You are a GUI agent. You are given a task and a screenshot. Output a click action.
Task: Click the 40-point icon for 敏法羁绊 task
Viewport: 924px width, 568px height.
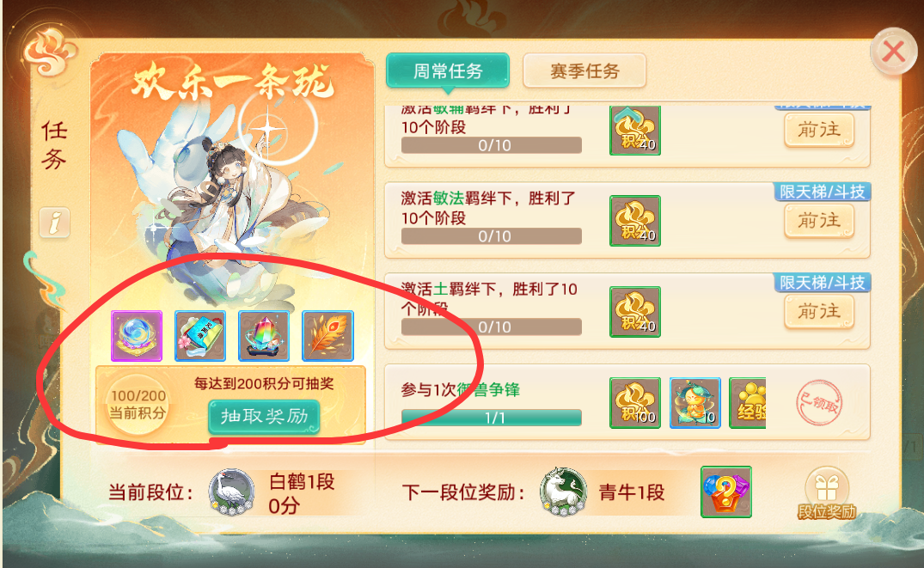point(635,220)
